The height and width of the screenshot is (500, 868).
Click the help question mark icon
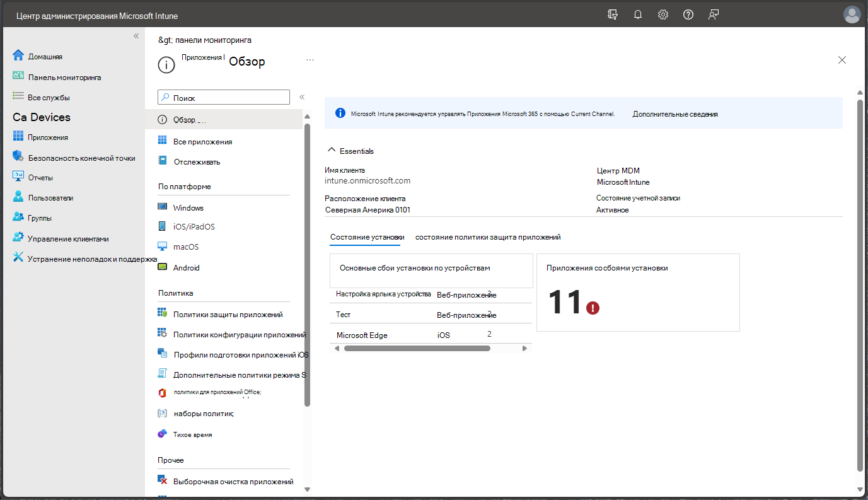[x=688, y=15]
